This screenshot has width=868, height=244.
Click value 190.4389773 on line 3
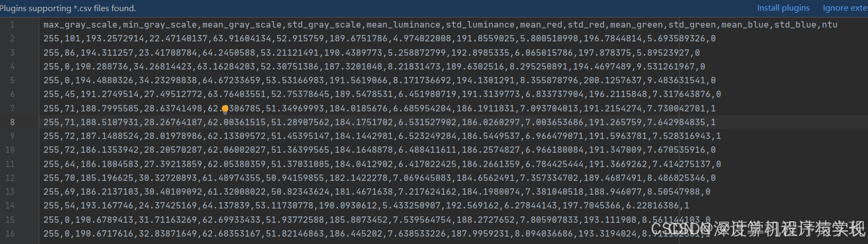353,53
